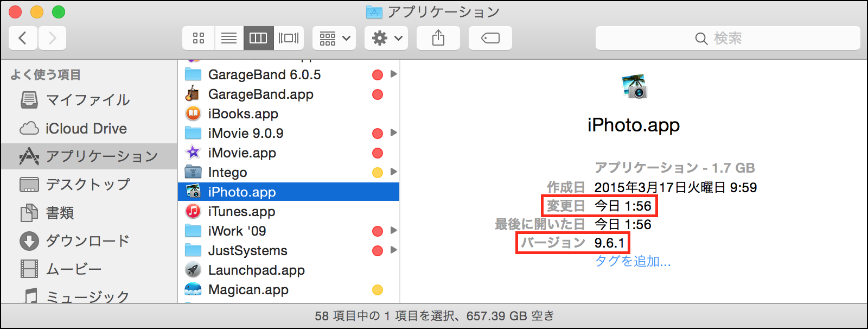Open 書類 in the sidebar
Viewport: 868px width, 329px height.
[x=89, y=213]
